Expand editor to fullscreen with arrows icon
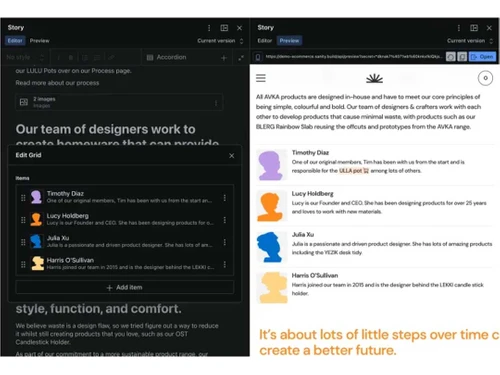The height and width of the screenshot is (375, 500). [x=241, y=58]
